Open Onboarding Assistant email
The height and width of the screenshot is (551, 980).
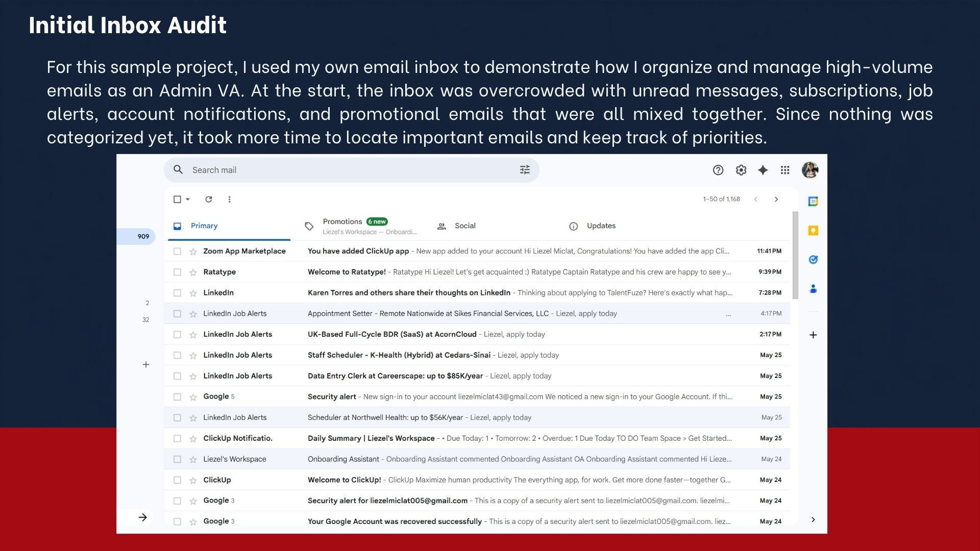[477, 459]
